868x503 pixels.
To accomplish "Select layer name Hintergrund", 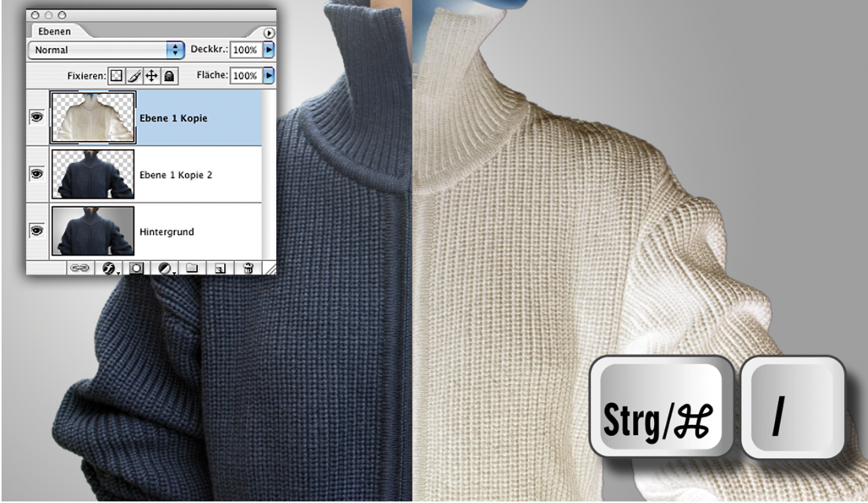I will tap(166, 232).
